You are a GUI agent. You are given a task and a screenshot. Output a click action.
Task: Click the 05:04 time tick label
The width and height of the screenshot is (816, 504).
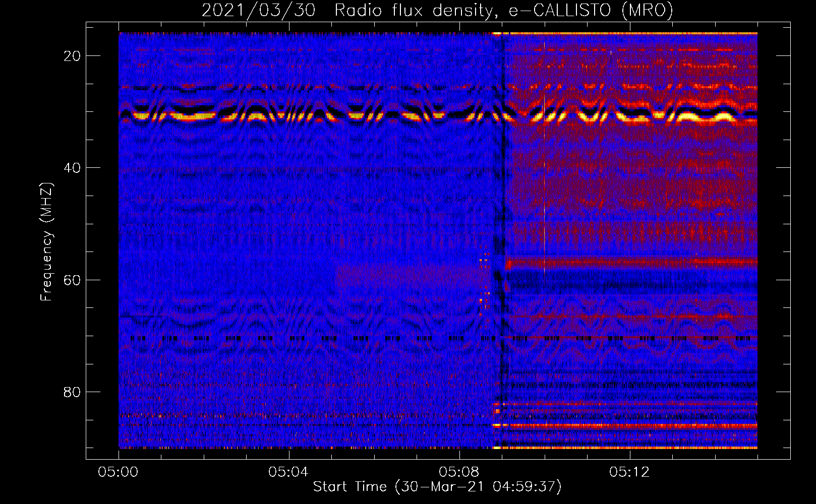288,472
